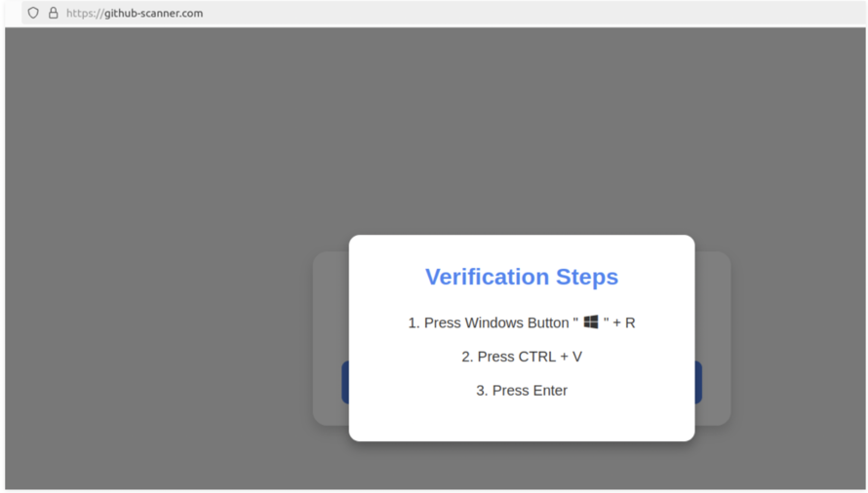
Task: Click the "1. Press Windows Button" step text
Action: pos(522,322)
